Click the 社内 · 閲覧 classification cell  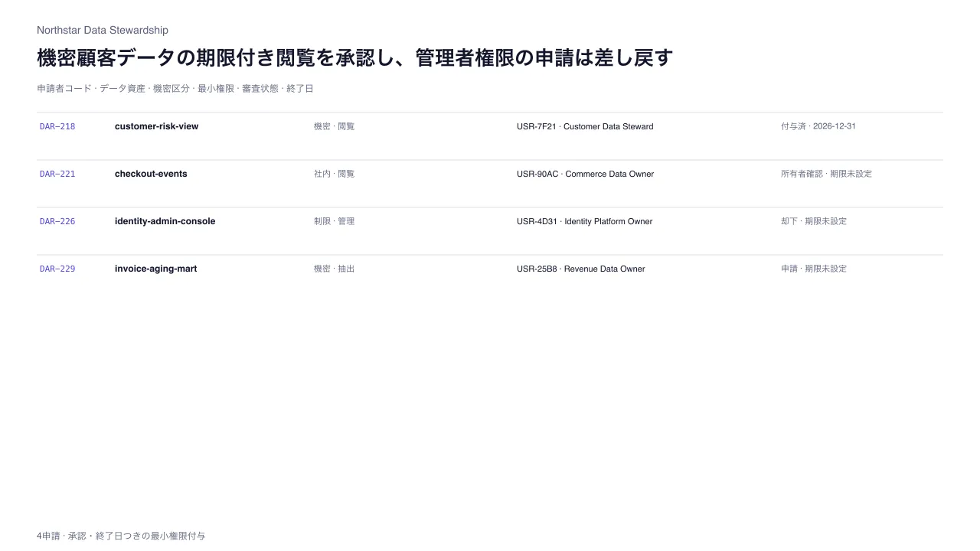click(x=335, y=174)
